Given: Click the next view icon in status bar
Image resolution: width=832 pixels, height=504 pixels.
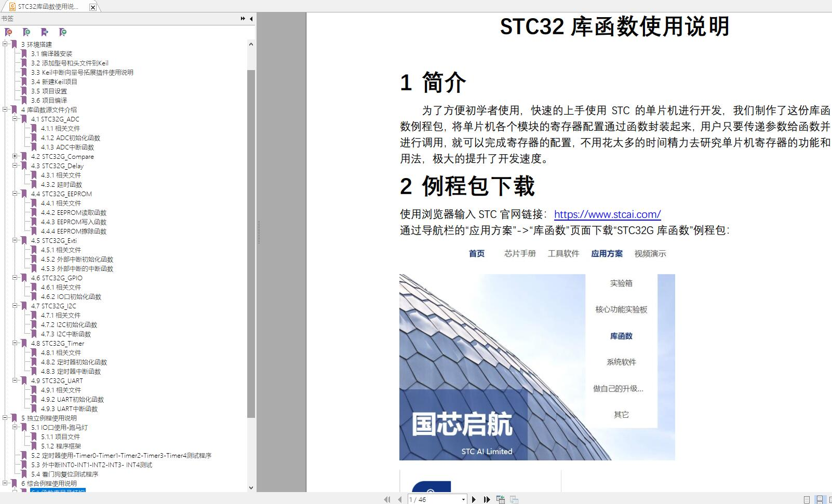Looking at the screenshot, I should (x=514, y=499).
